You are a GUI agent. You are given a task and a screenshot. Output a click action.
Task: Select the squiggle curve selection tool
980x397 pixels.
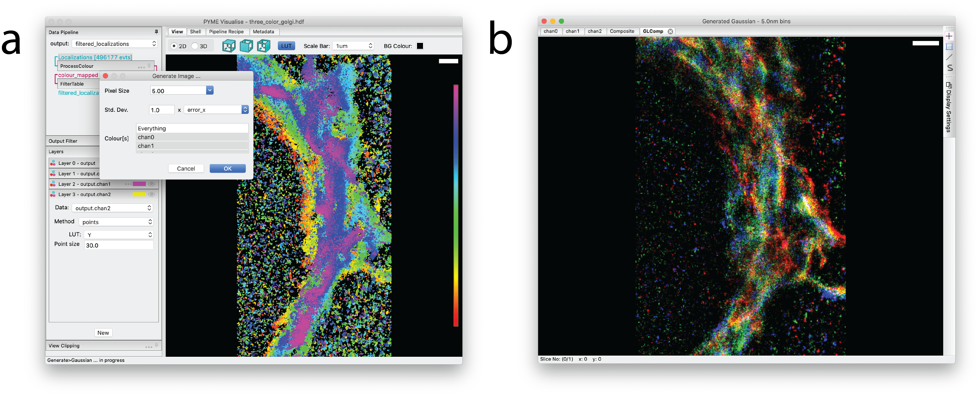(949, 68)
